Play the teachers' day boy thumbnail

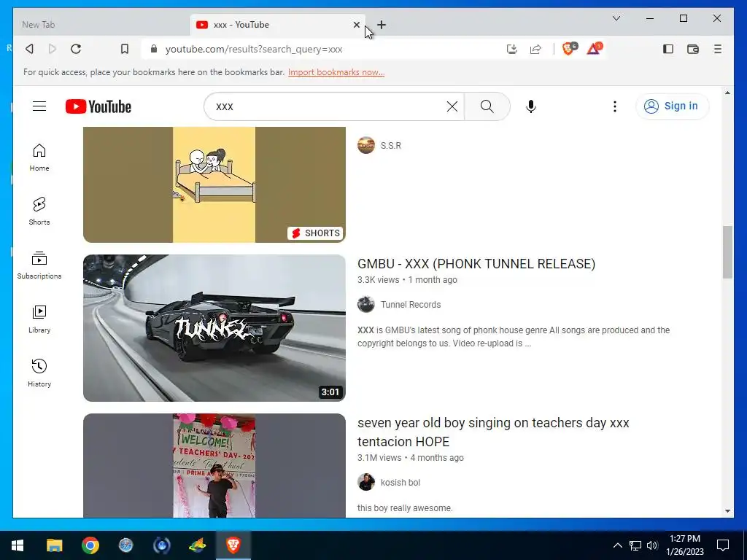[x=214, y=466]
